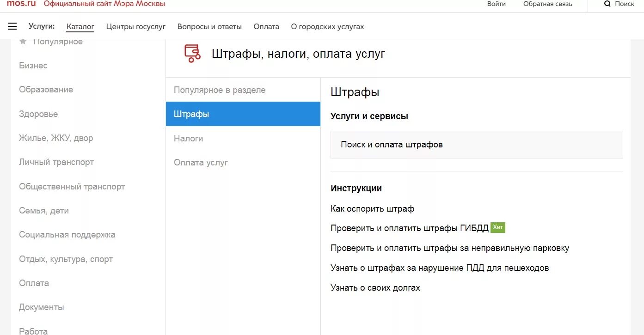Screen dimensions: 644x335
Task: Click the green Хит badge
Action: (498, 227)
